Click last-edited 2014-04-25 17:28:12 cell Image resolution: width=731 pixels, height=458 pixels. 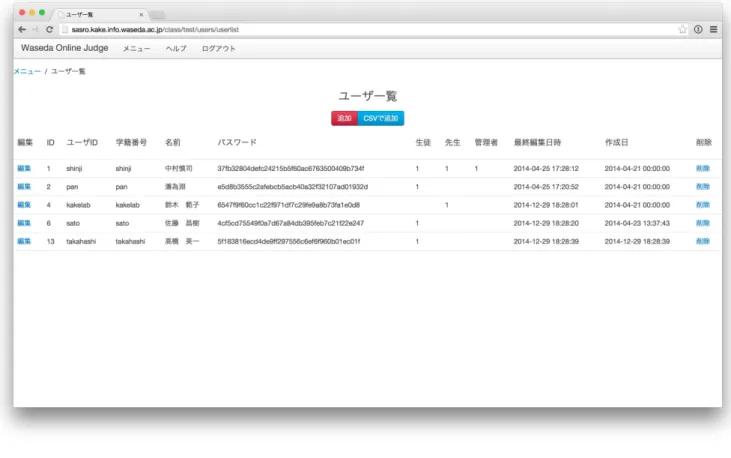tap(546, 168)
